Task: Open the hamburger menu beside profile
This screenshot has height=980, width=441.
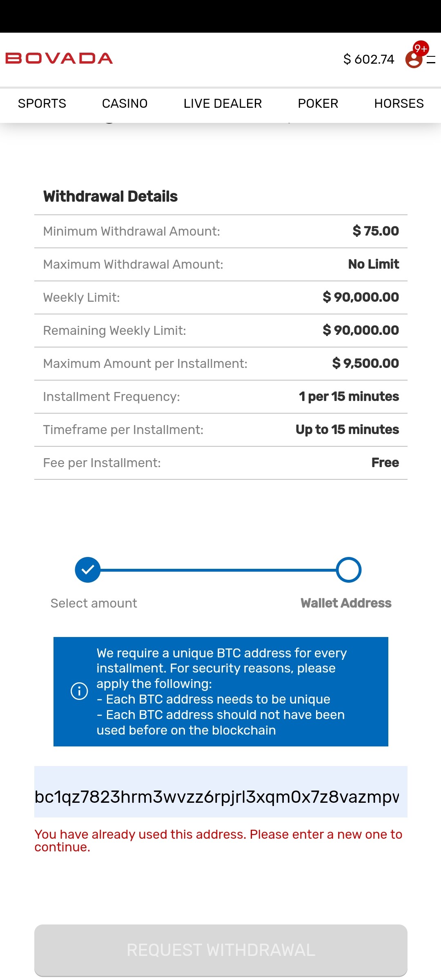Action: [431, 60]
